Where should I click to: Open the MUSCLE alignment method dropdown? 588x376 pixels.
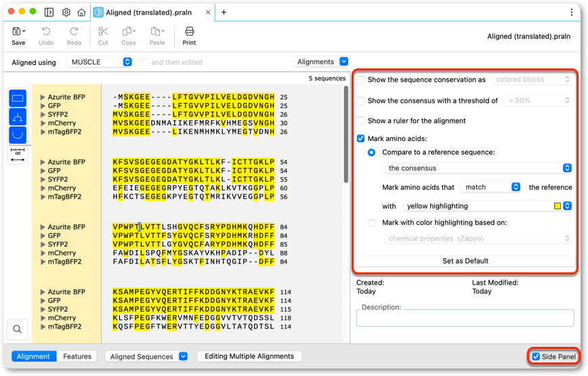[x=100, y=62]
